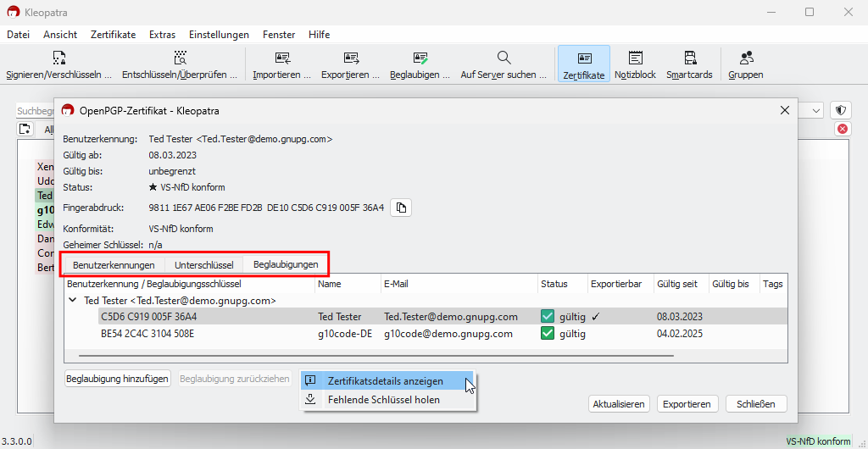Open the filter dropdown next to search
The image size is (868, 449).
click(816, 111)
